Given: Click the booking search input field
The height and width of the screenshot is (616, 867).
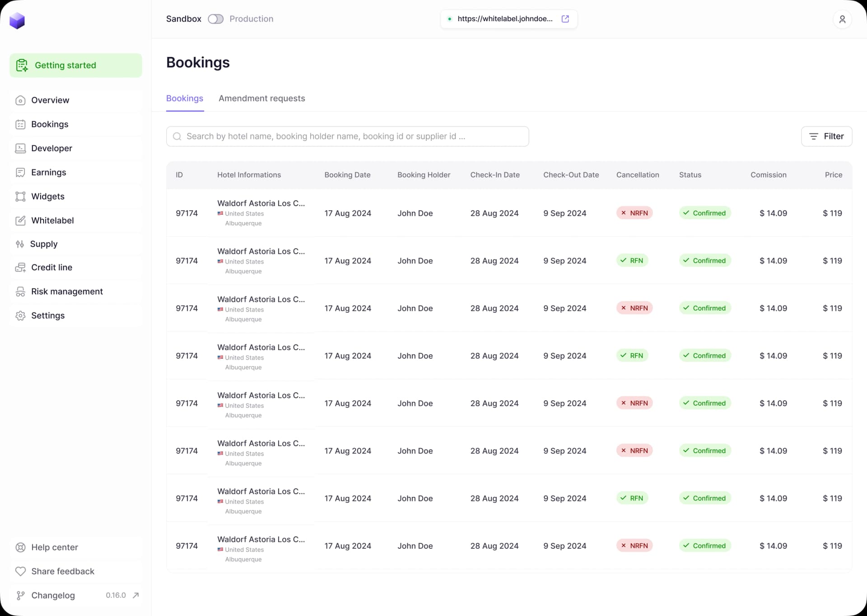Looking at the screenshot, I should pyautogui.click(x=347, y=136).
